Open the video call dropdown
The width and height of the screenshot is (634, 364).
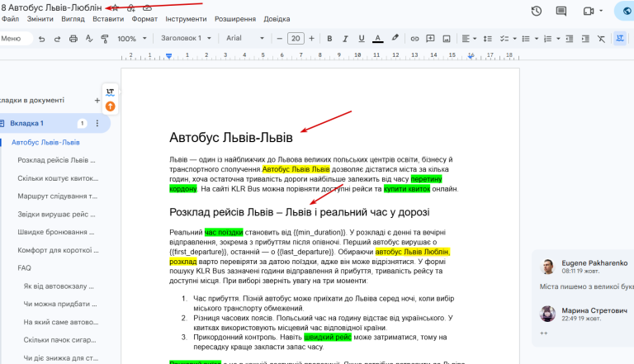(601, 11)
